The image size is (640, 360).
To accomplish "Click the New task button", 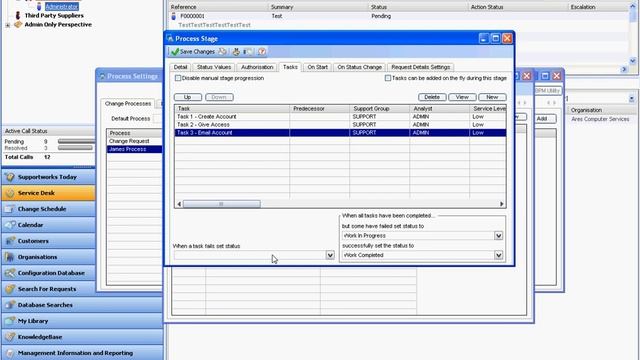I will pos(492,97).
